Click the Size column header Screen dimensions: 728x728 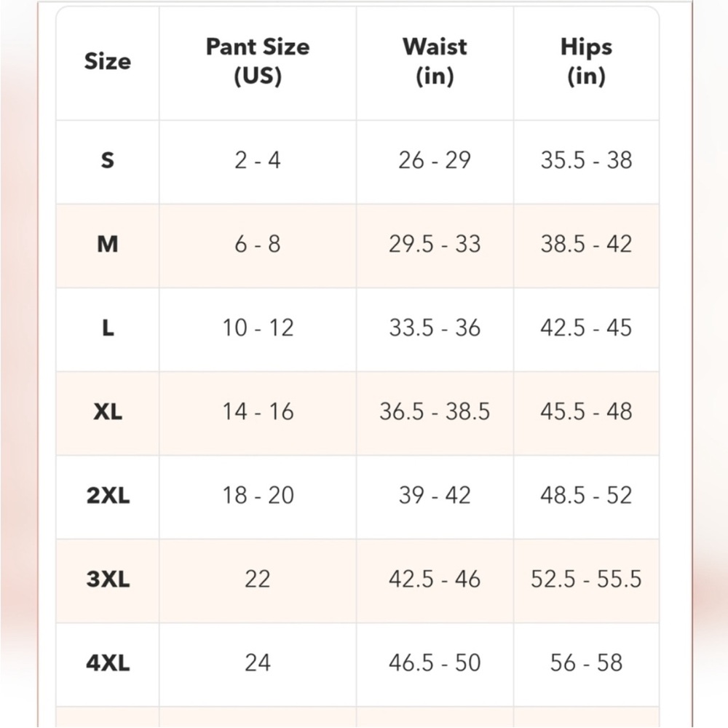(x=107, y=61)
